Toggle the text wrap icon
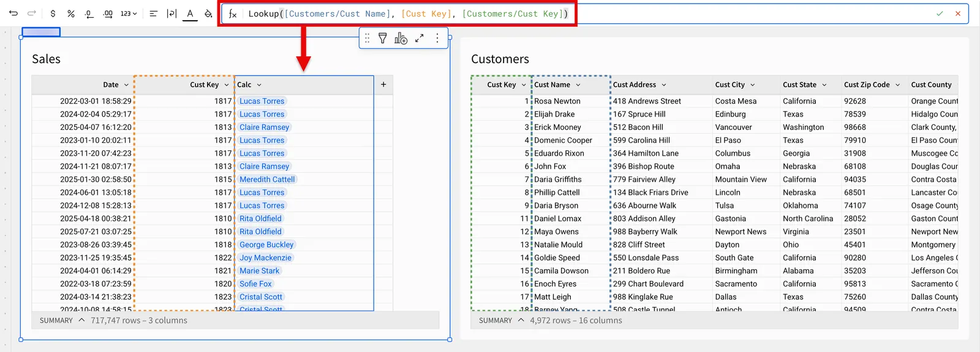 pos(171,13)
